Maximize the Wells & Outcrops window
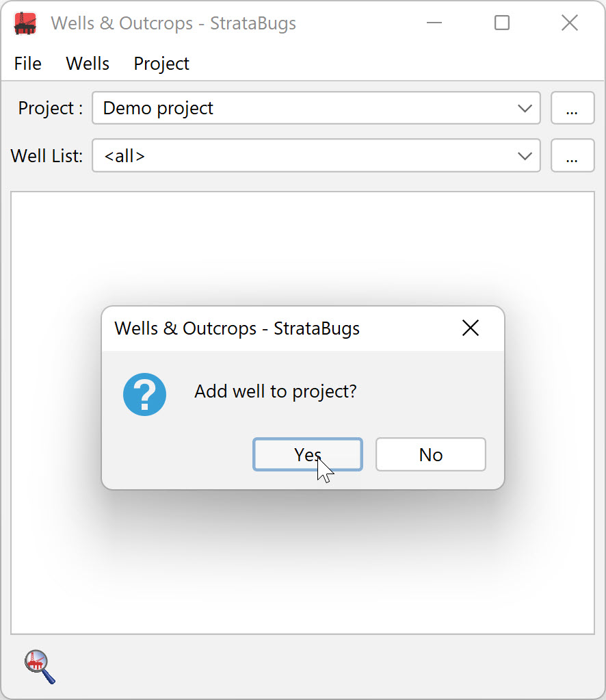The width and height of the screenshot is (606, 700). (x=502, y=23)
